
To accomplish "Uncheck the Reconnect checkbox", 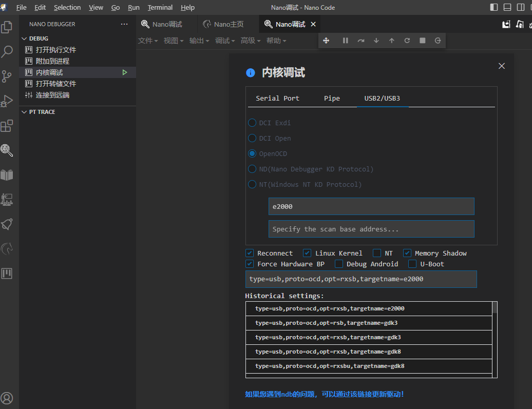I will (x=250, y=253).
